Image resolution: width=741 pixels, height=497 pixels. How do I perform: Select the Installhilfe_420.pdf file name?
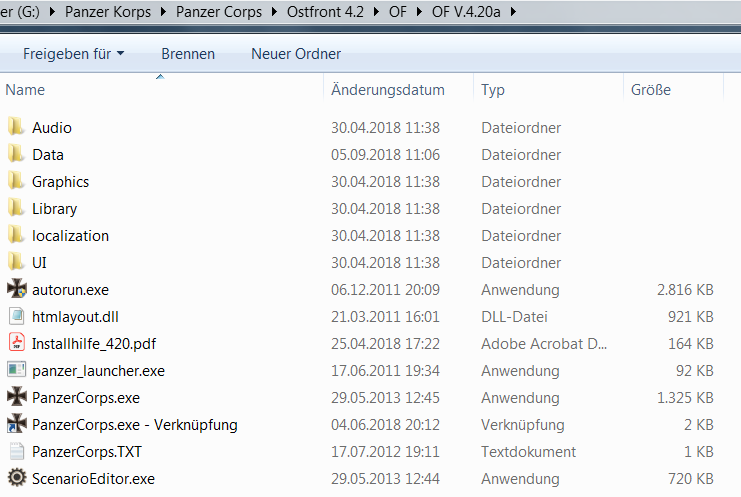click(x=94, y=343)
